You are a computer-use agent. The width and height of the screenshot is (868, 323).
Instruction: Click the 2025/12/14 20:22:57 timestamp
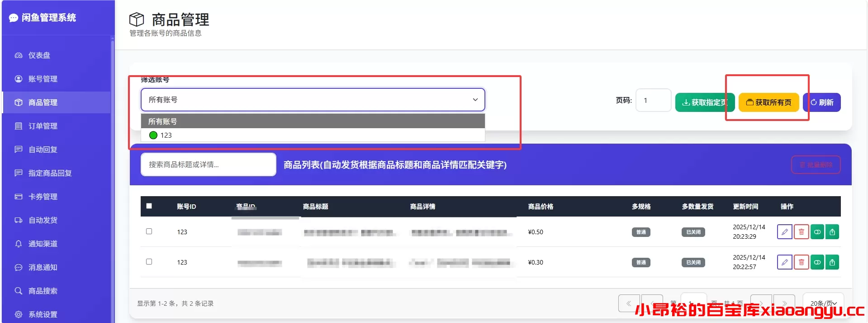click(x=749, y=262)
